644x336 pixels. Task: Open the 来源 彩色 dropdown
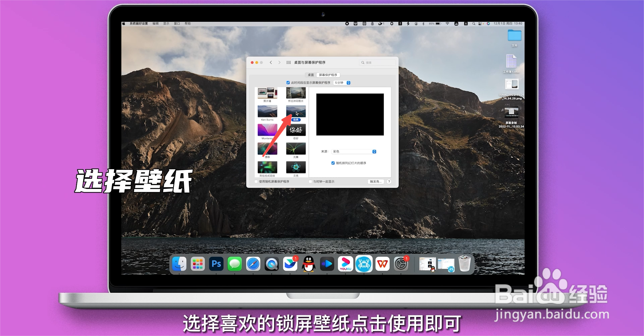[x=354, y=152]
